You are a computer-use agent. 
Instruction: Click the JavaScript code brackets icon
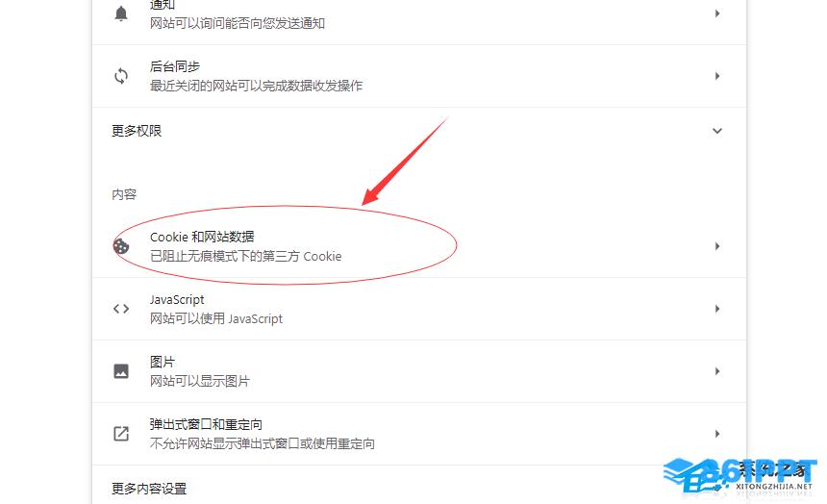[121, 309]
